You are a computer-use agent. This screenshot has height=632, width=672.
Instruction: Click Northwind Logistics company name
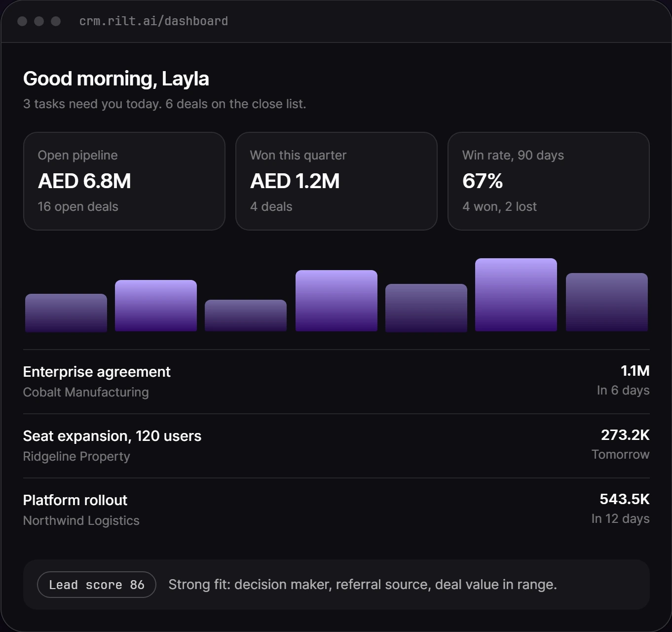point(81,521)
